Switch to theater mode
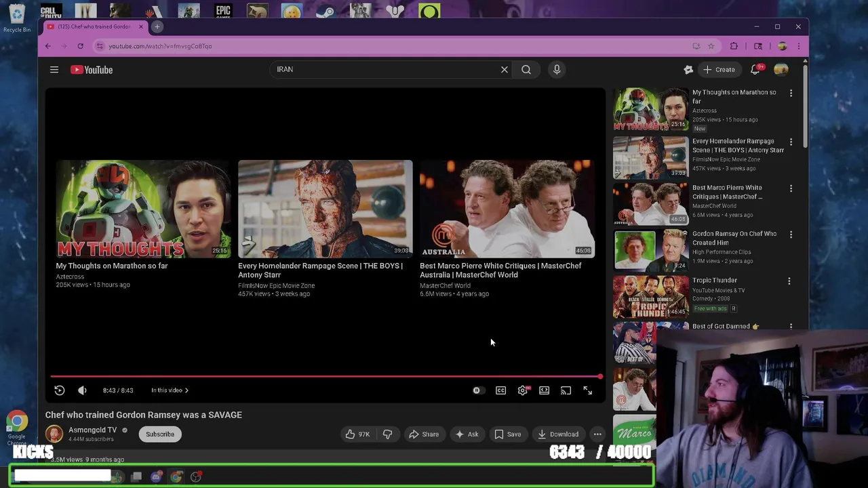Screen dimensions: 868x488 (x=544, y=390)
